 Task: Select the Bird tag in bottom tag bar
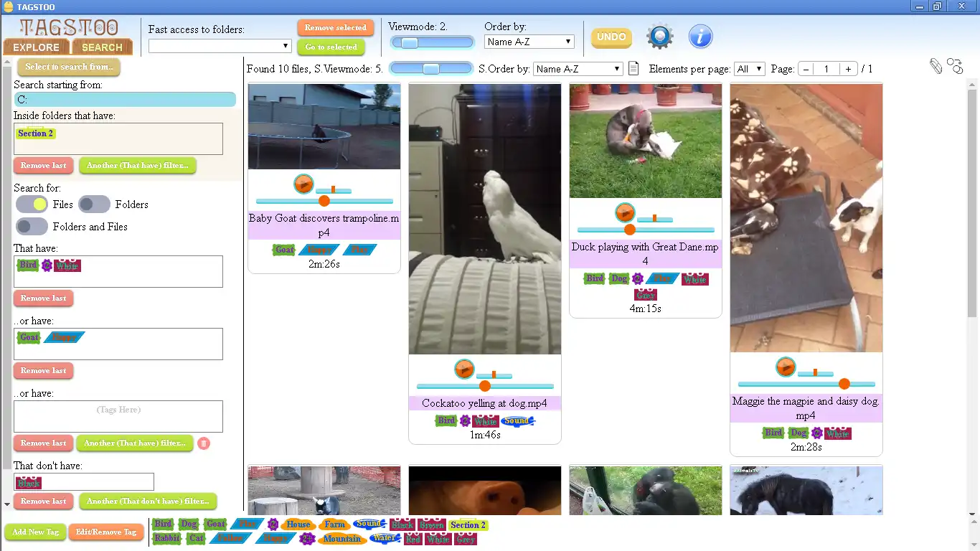tap(164, 524)
